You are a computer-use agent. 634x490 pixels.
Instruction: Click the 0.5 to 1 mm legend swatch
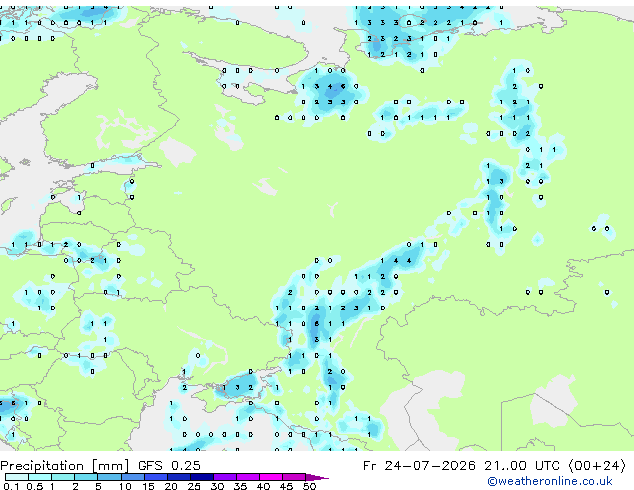(x=40, y=477)
